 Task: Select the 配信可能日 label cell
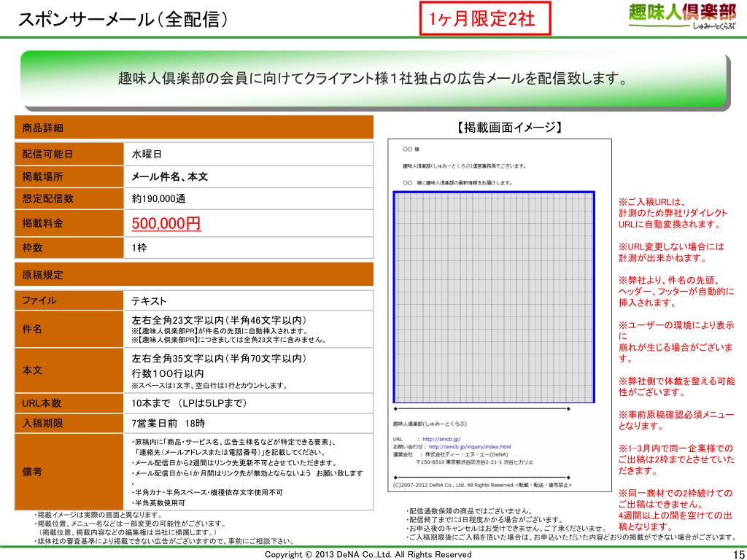coord(69,154)
